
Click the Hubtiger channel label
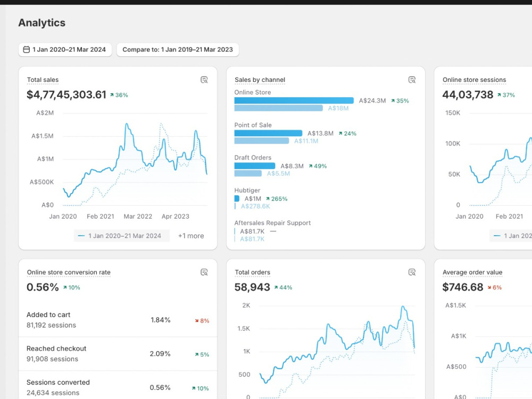247,190
